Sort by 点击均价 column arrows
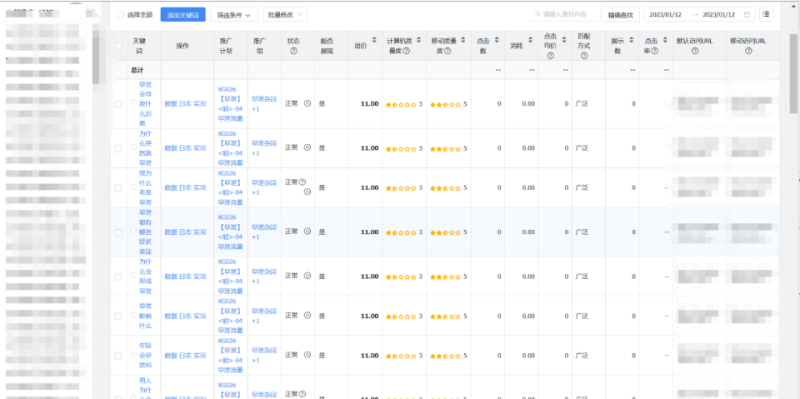 coord(563,40)
